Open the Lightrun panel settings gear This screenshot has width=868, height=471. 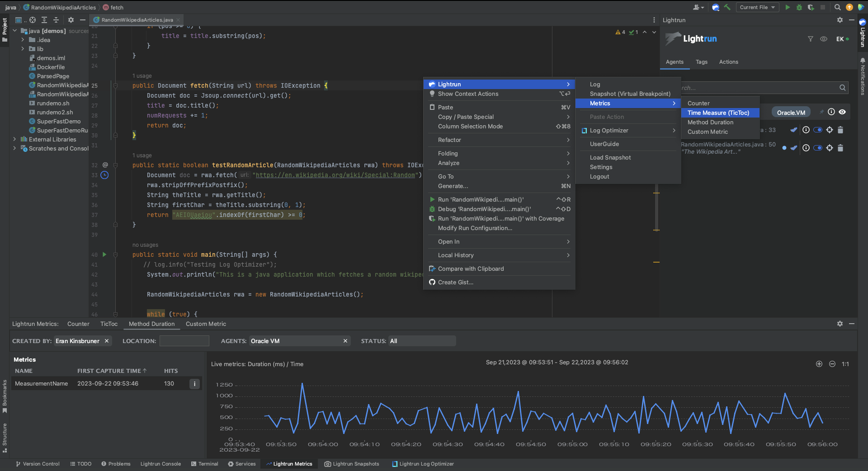pos(840,20)
